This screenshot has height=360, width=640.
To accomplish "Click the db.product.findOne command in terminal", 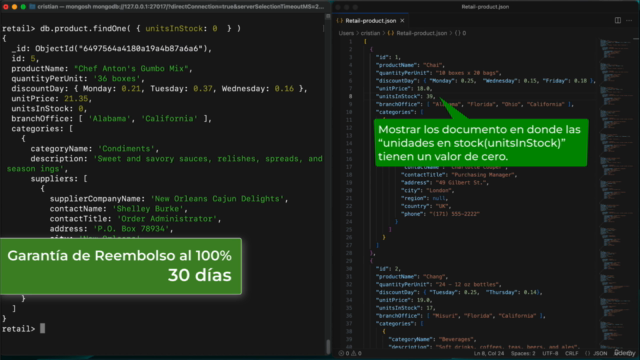I will click(x=140, y=29).
